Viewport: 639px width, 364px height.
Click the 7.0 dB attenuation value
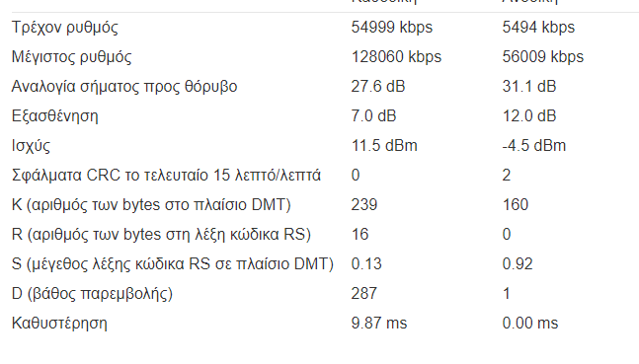(x=373, y=116)
